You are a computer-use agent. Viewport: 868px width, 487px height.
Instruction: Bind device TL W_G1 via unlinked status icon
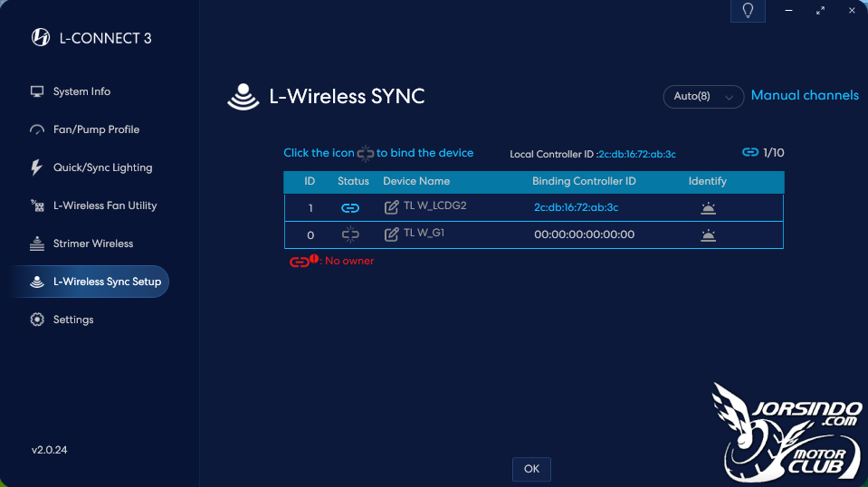[350, 234]
